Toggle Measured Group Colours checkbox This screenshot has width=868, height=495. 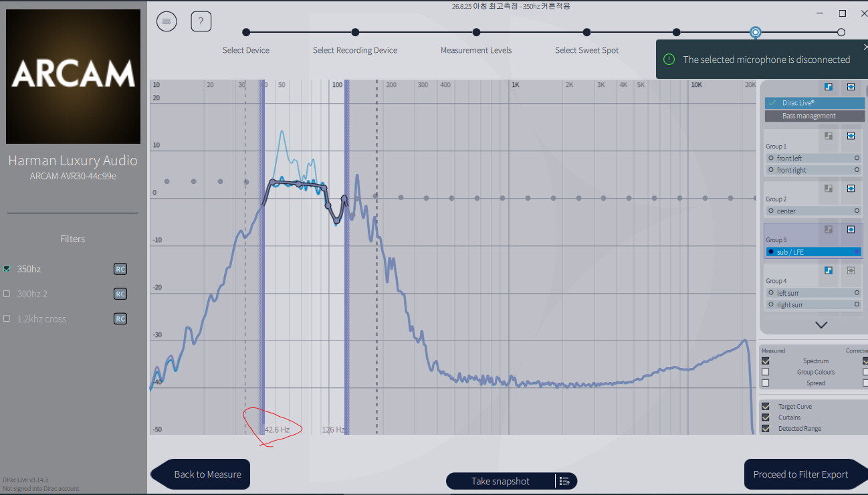pyautogui.click(x=766, y=372)
